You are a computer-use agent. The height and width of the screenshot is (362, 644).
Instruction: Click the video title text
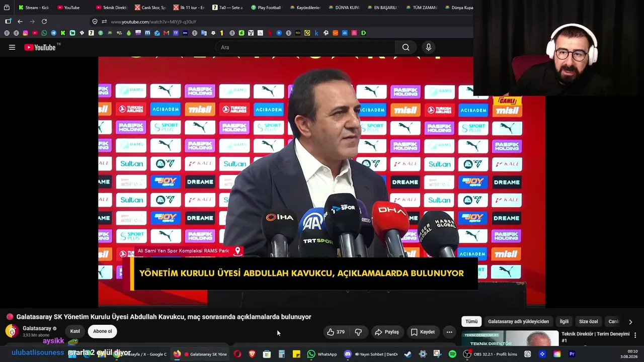[x=164, y=317]
